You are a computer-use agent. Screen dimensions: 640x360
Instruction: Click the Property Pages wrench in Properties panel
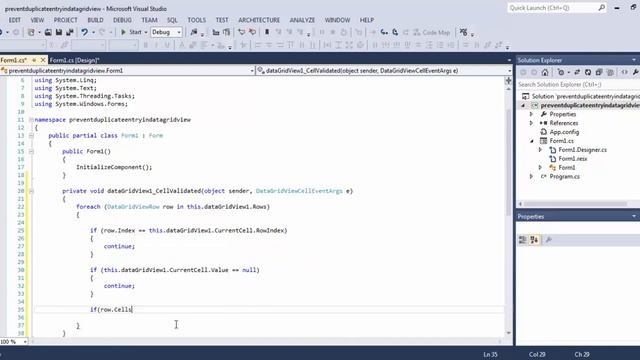[x=549, y=240]
